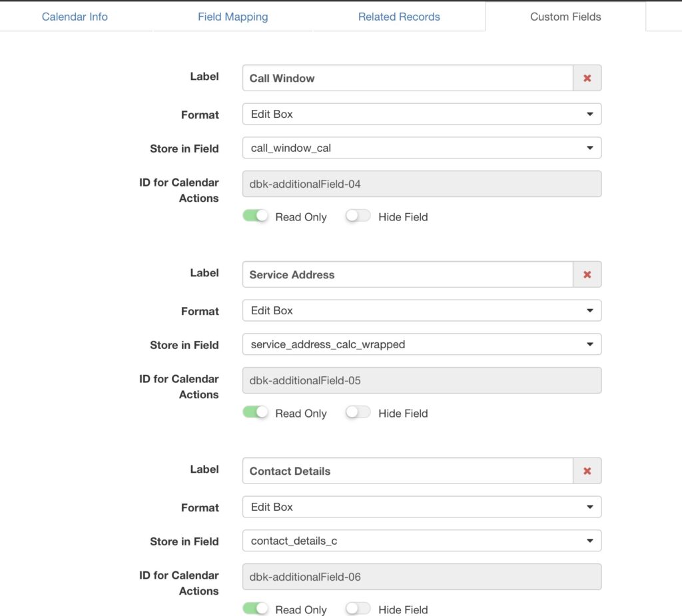Image resolution: width=682 pixels, height=616 pixels.
Task: Open Format dropdown for Call Window
Action: pyautogui.click(x=422, y=114)
